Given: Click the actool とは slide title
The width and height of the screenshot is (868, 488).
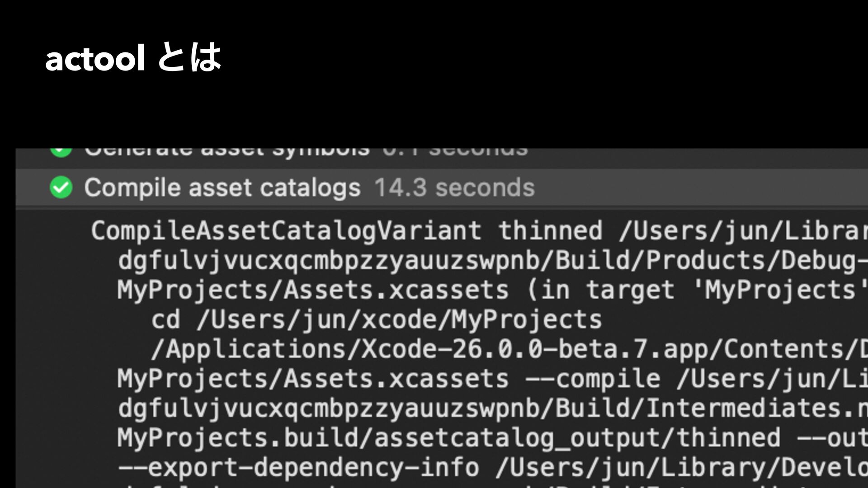Looking at the screenshot, I should [133, 58].
